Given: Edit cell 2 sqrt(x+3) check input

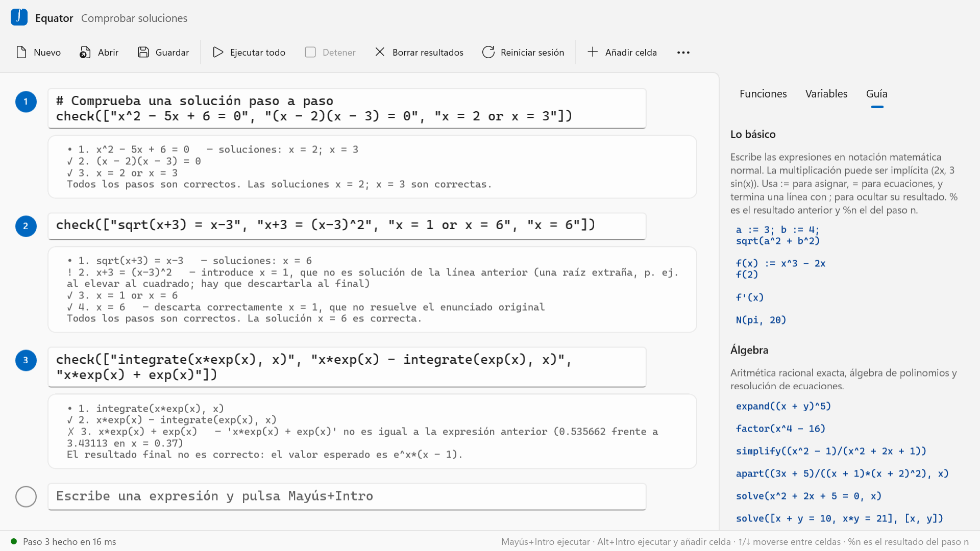Looking at the screenshot, I should (x=347, y=226).
